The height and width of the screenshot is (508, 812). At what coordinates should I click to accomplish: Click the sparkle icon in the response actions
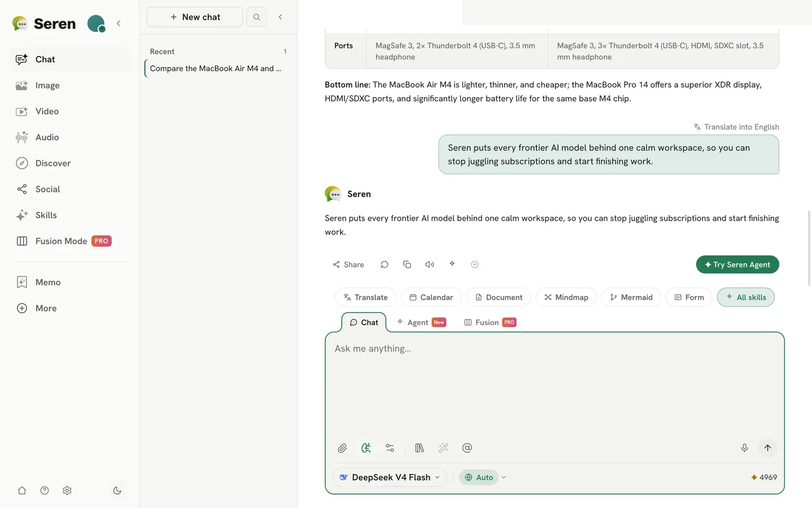452,264
